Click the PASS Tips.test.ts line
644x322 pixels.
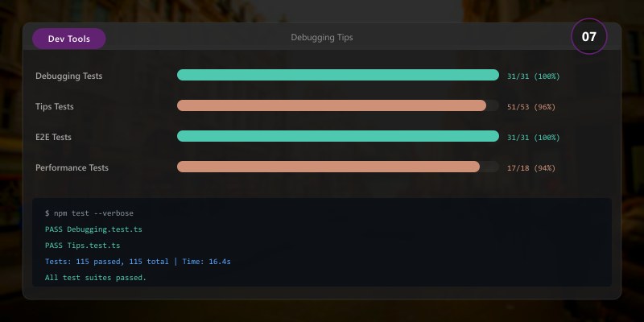point(83,246)
